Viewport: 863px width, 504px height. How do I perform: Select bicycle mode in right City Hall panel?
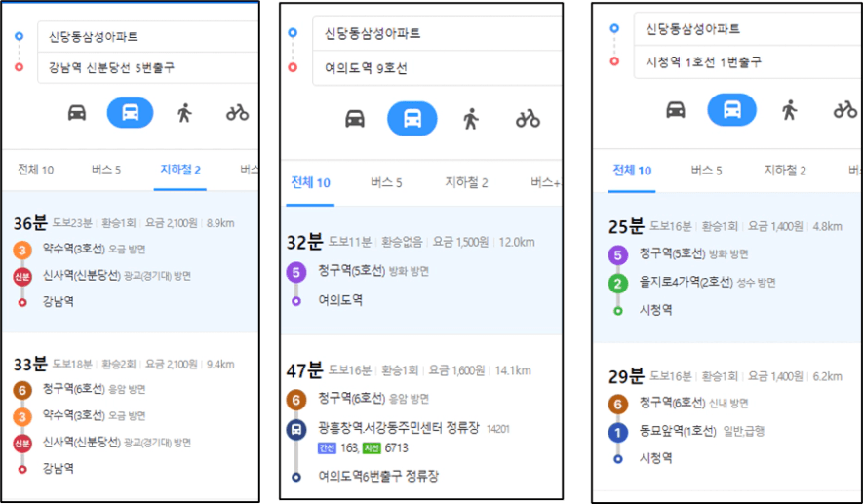(x=845, y=109)
